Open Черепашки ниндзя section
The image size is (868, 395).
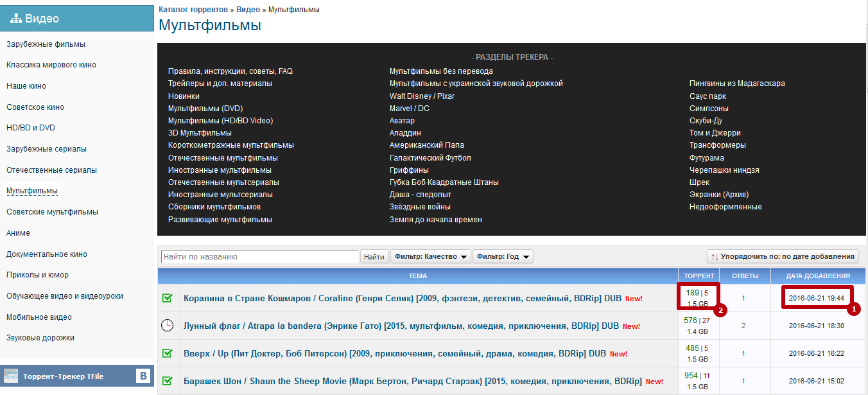point(724,170)
